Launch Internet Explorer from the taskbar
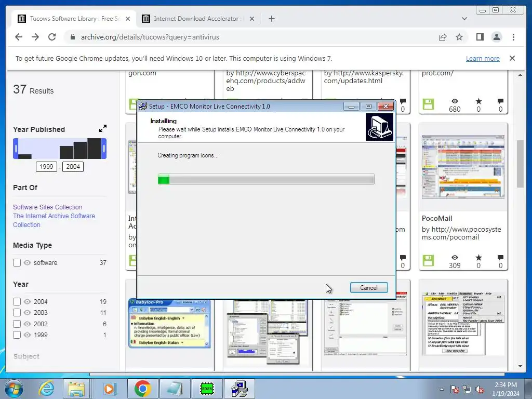532x399 pixels. (x=46, y=389)
